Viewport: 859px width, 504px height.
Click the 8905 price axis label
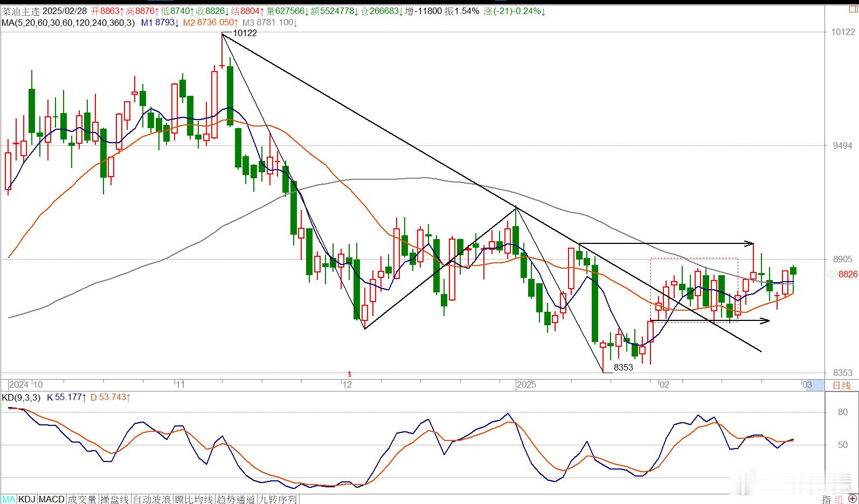[842, 259]
